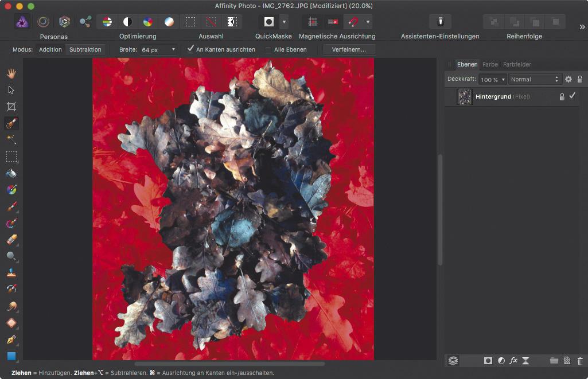Viewport: 588px width, 379px height.
Task: Select the Crop tool
Action: point(11,107)
